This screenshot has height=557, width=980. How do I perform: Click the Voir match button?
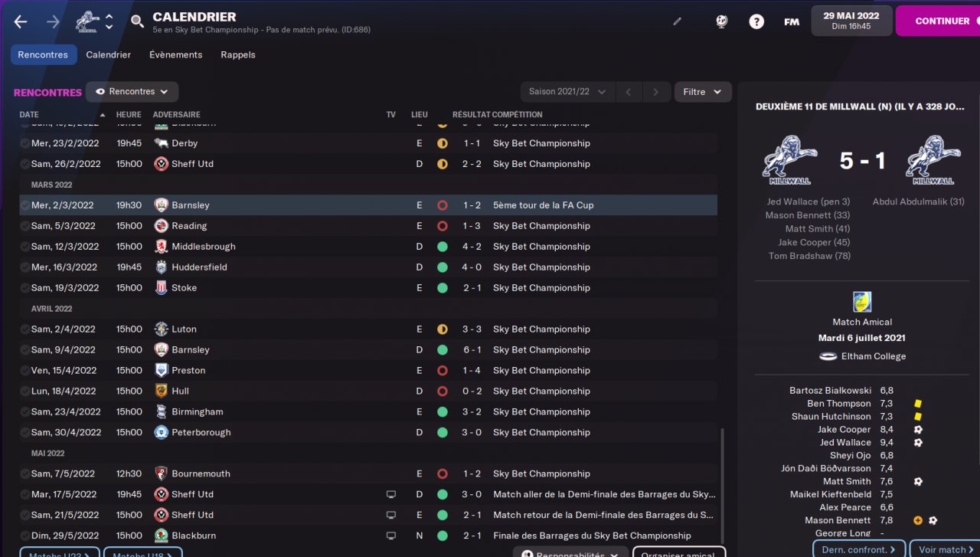pyautogui.click(x=946, y=549)
